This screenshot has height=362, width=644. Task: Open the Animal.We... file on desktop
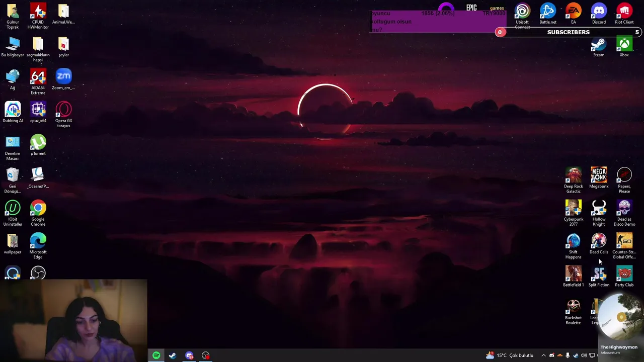[63, 14]
